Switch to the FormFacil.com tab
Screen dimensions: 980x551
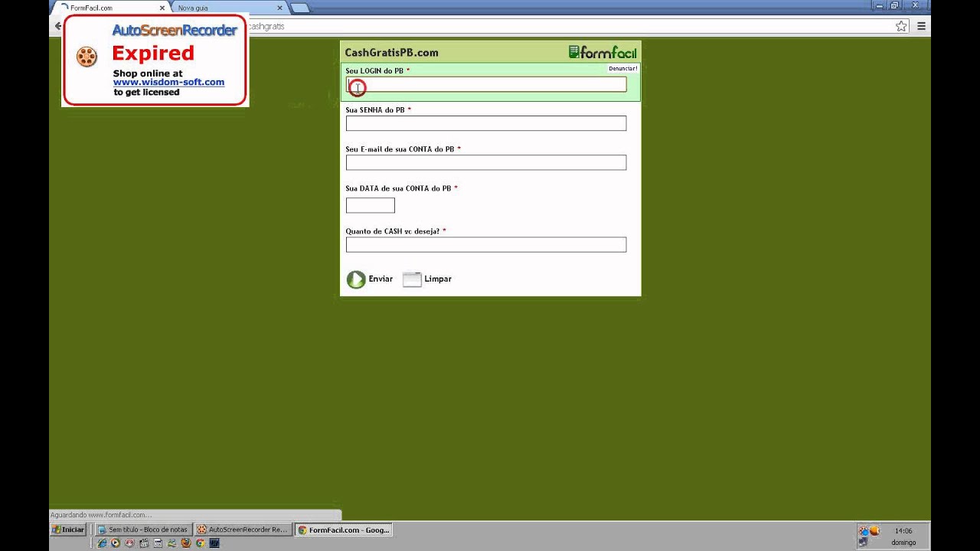[112, 8]
